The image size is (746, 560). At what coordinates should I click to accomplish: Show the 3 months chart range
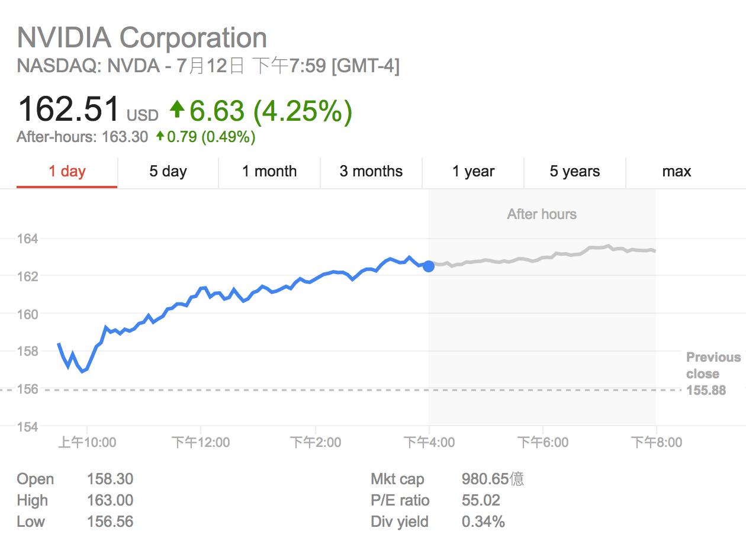click(371, 172)
